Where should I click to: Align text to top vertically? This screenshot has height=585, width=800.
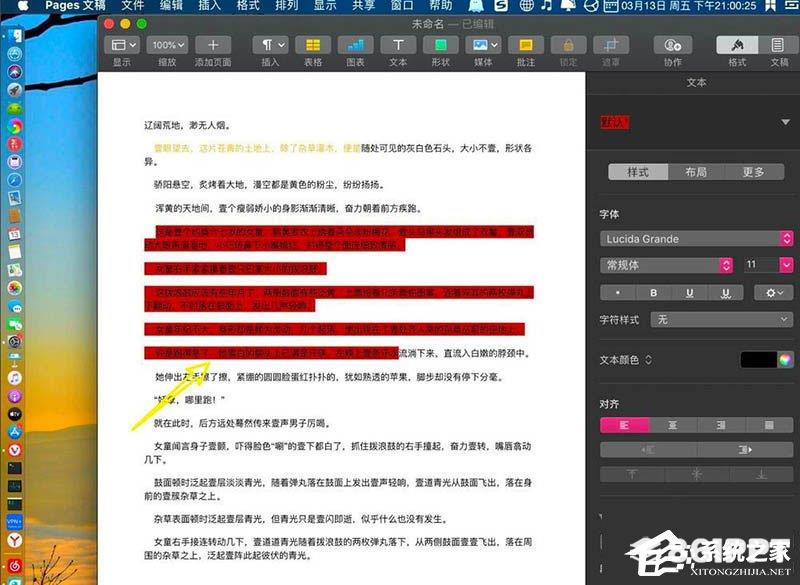(633, 474)
